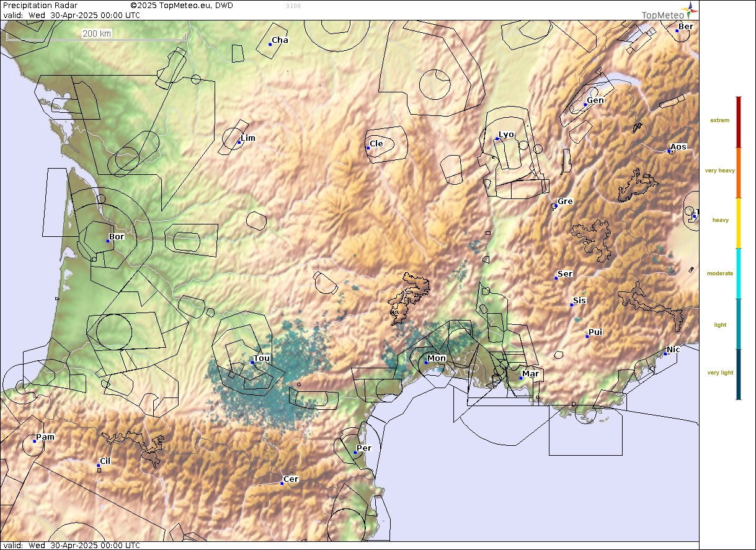The height and width of the screenshot is (550, 756).
Task: Select the Mon city marker
Action: pos(426,362)
